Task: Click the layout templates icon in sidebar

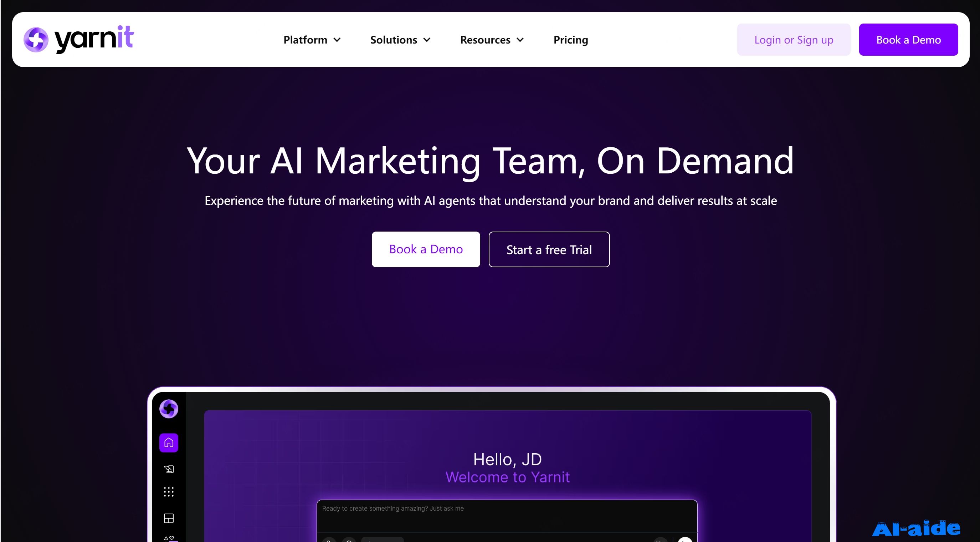Action: pyautogui.click(x=169, y=518)
